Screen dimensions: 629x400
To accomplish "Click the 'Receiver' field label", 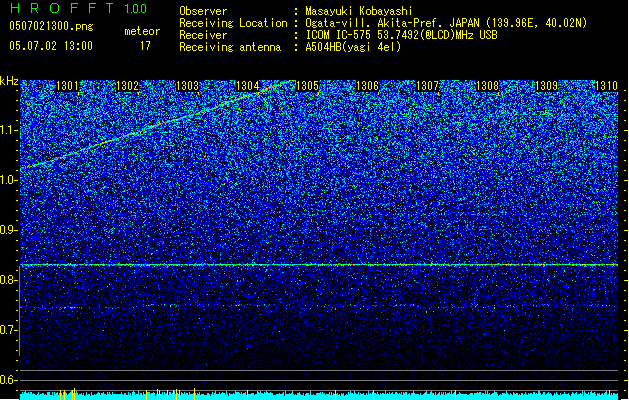I will pos(203,35).
